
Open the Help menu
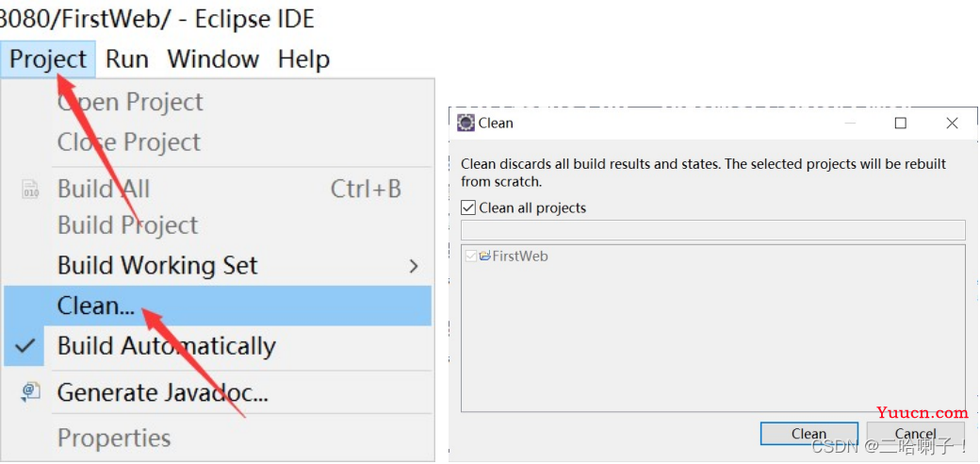pos(303,59)
